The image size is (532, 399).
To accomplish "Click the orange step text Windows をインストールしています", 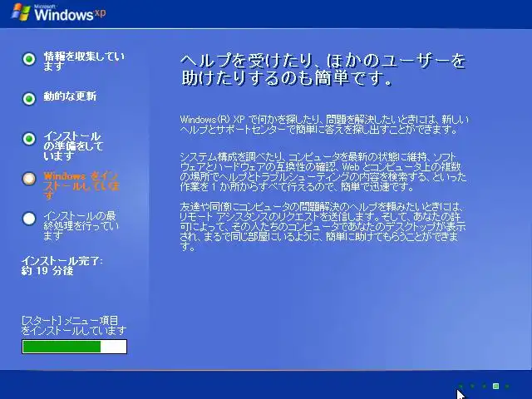I will 81,185.
